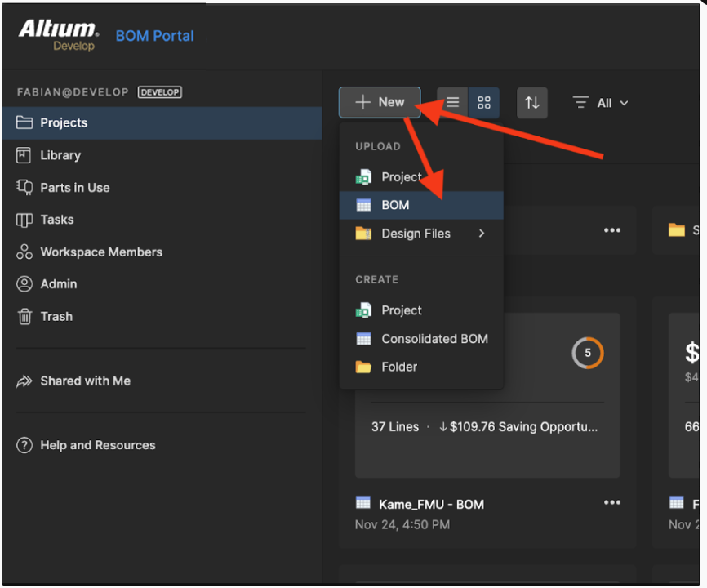Viewport: 707px width, 588px height.
Task: Open the All filter dropdown
Action: [x=601, y=103]
